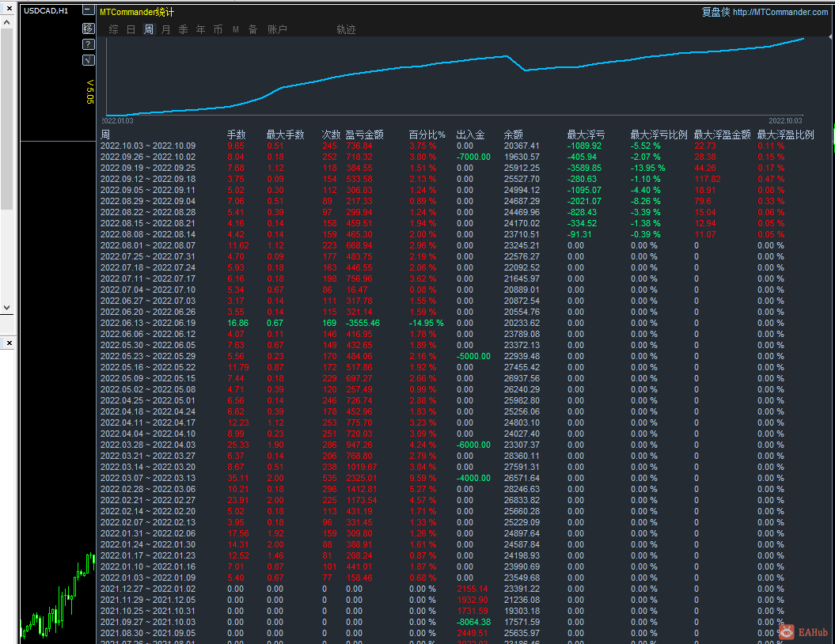835x644 pixels.
Task: Toggle the √ checkmark button
Action: click(88, 59)
